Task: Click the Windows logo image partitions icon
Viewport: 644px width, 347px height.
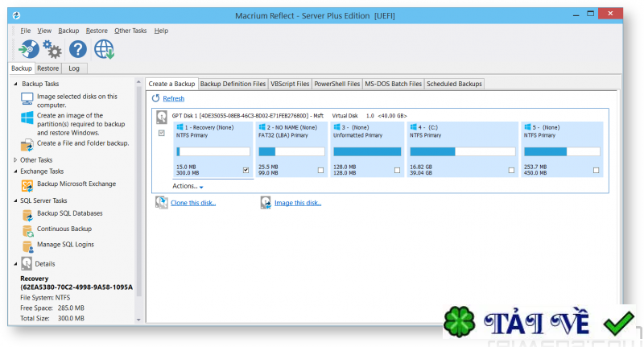Action: [x=27, y=118]
